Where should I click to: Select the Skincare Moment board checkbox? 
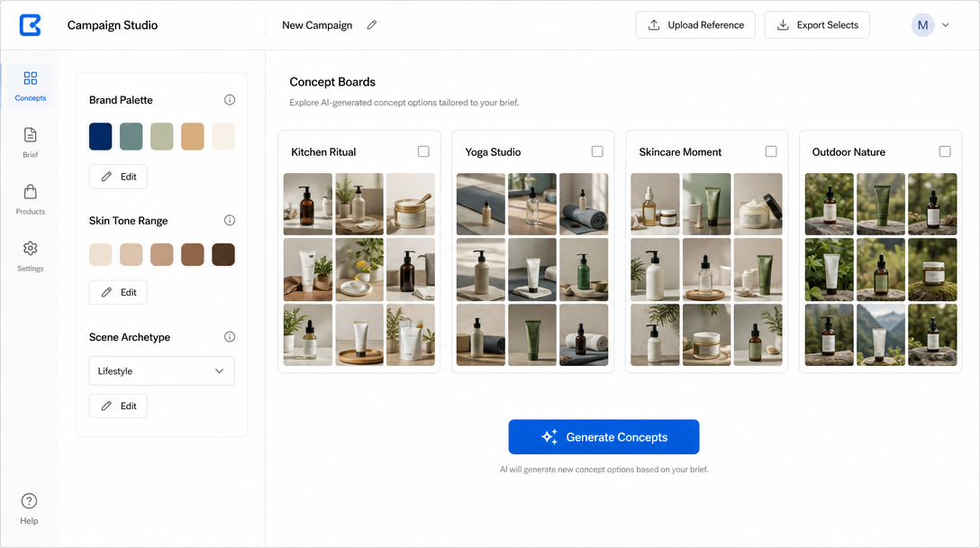point(771,151)
